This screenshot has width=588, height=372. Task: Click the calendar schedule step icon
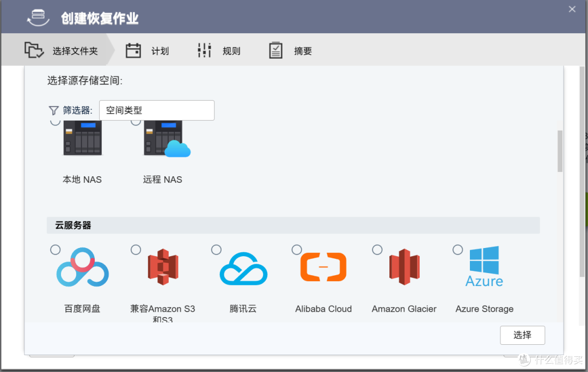(x=133, y=50)
